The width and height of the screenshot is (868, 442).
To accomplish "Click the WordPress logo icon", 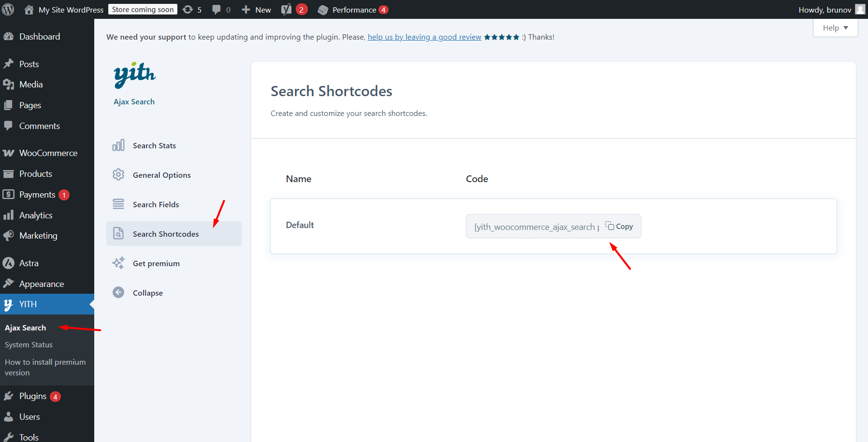I will [8, 9].
